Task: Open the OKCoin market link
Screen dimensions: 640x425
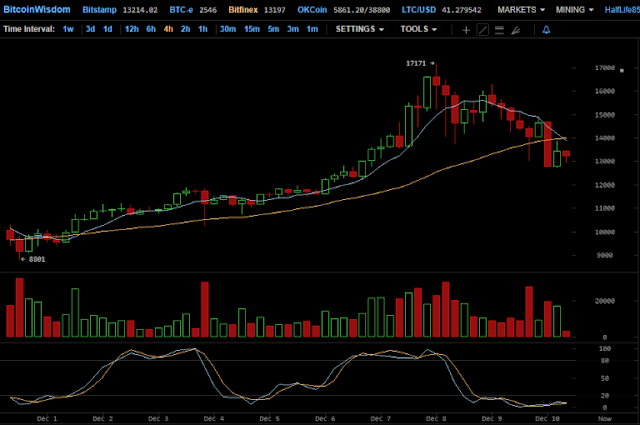Action: click(x=312, y=10)
